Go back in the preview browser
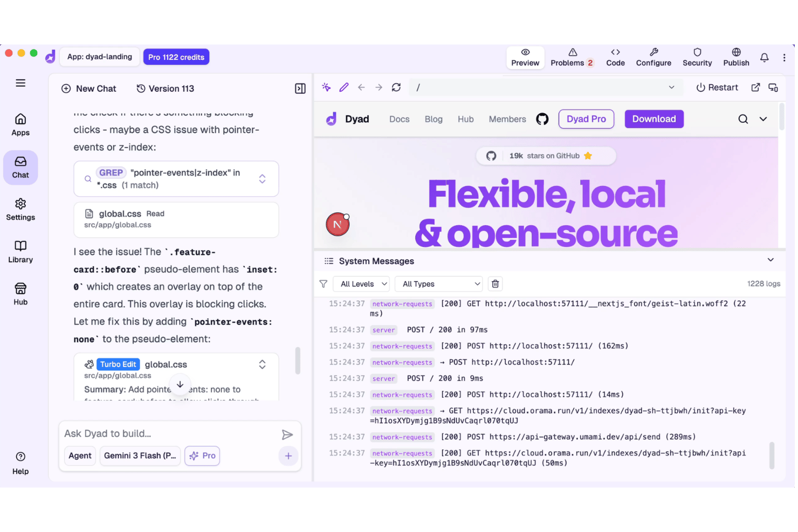The height and width of the screenshot is (532, 798). (x=361, y=87)
